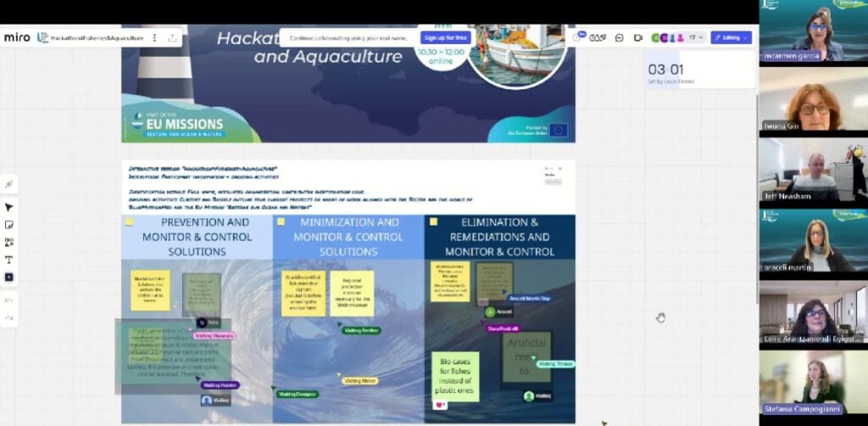Open the Editing mode dropdown

(x=731, y=37)
